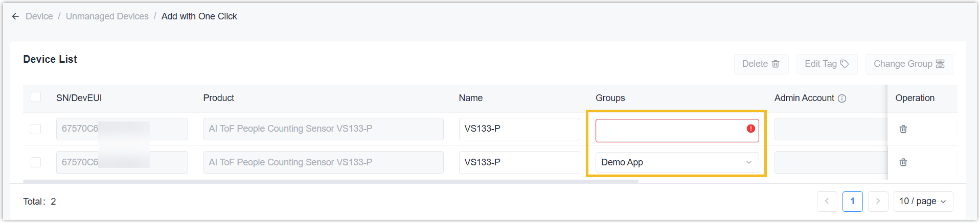This screenshot has width=980, height=223.
Task: Delete the second device row
Action: [x=903, y=162]
